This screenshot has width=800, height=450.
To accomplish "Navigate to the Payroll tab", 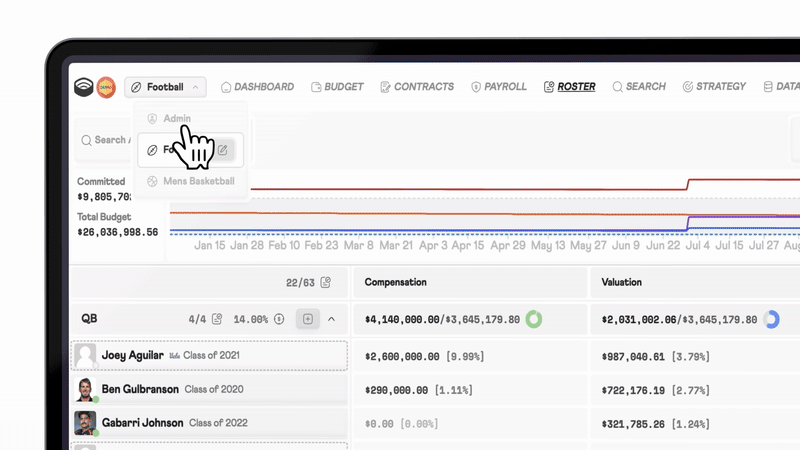I will 498,87.
